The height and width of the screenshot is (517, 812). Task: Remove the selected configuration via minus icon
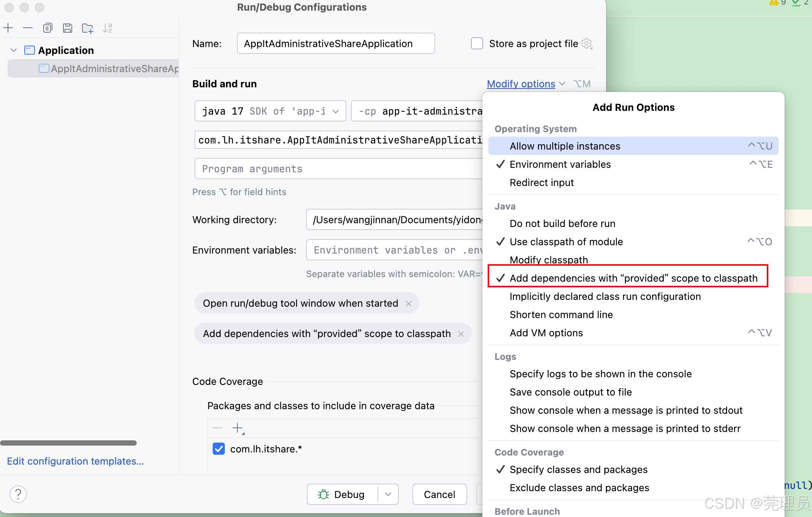(27, 28)
